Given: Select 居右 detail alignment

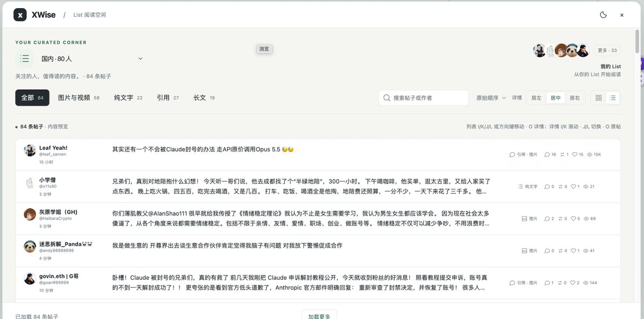Looking at the screenshot, I should [575, 98].
